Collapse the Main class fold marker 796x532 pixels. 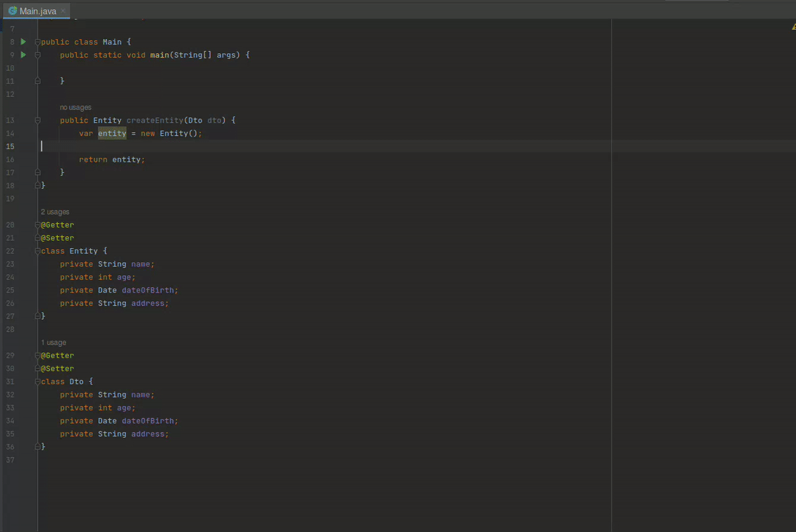(x=38, y=42)
